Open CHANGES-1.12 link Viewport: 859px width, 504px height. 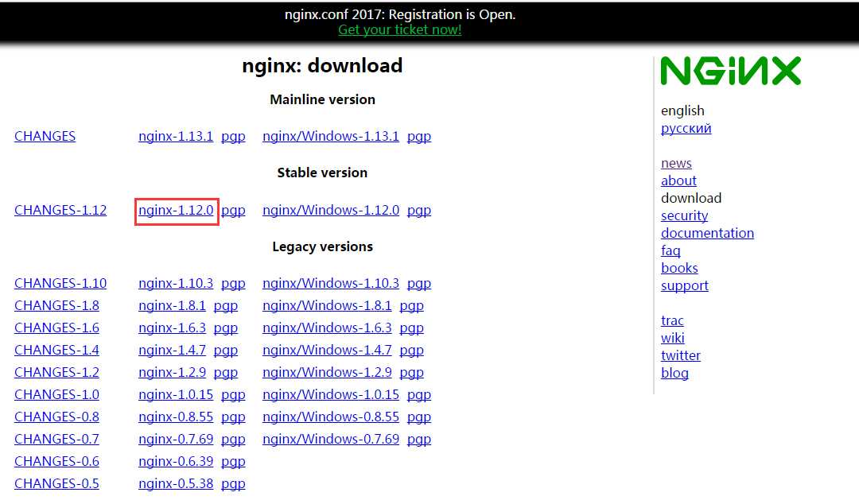(60, 210)
